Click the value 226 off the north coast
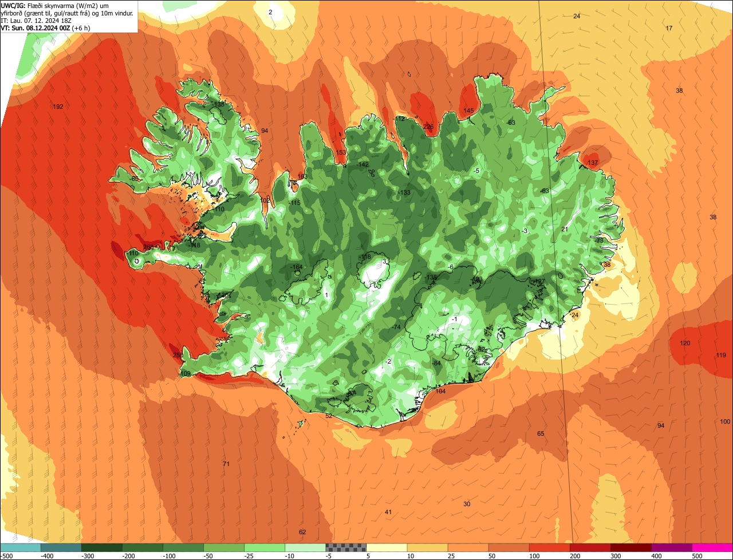This screenshot has height=560, width=733. [428, 127]
